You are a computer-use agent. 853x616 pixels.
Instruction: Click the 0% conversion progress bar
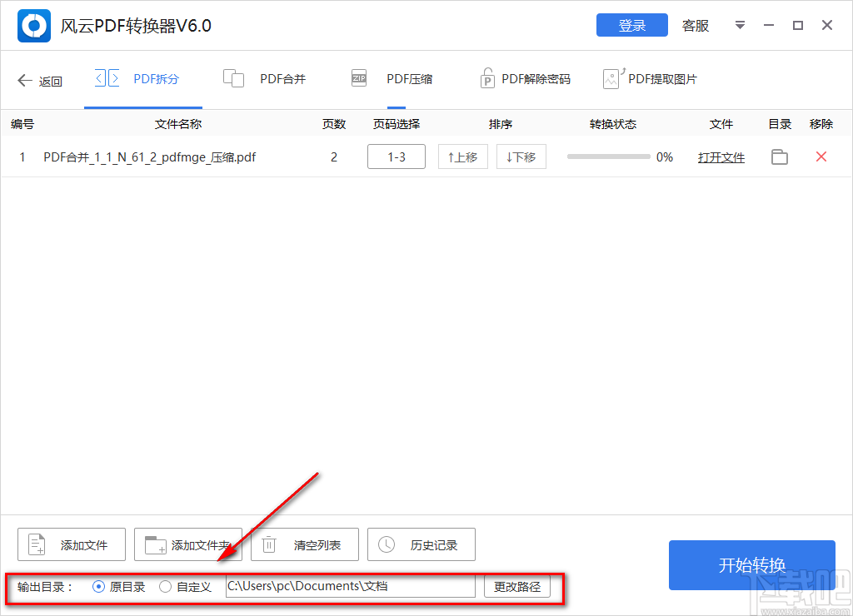pos(608,156)
